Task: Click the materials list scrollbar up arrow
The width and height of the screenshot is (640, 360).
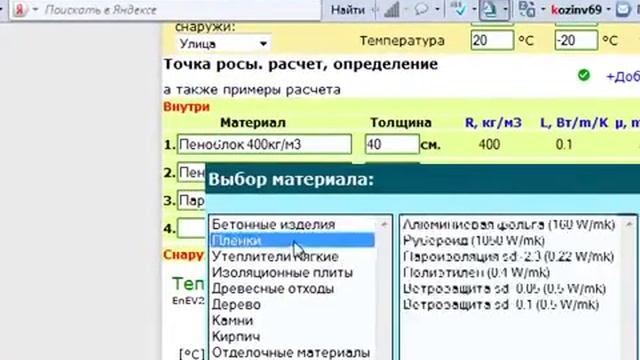Action: [629, 224]
